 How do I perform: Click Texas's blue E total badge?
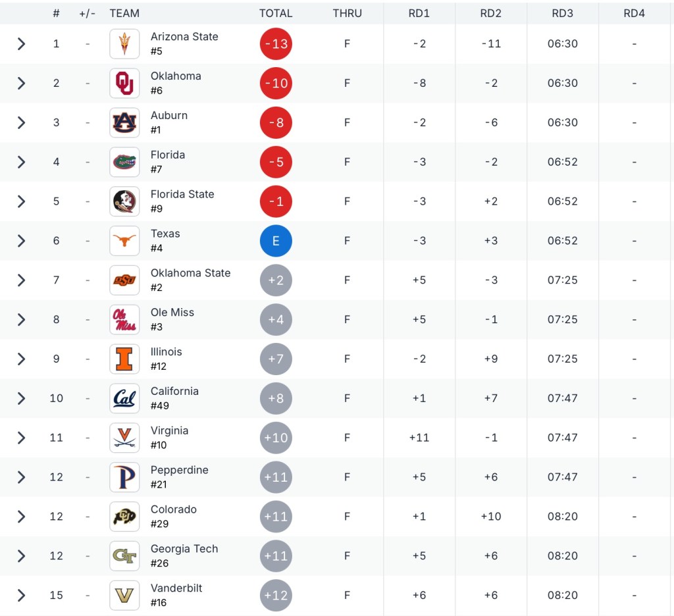pyautogui.click(x=276, y=241)
